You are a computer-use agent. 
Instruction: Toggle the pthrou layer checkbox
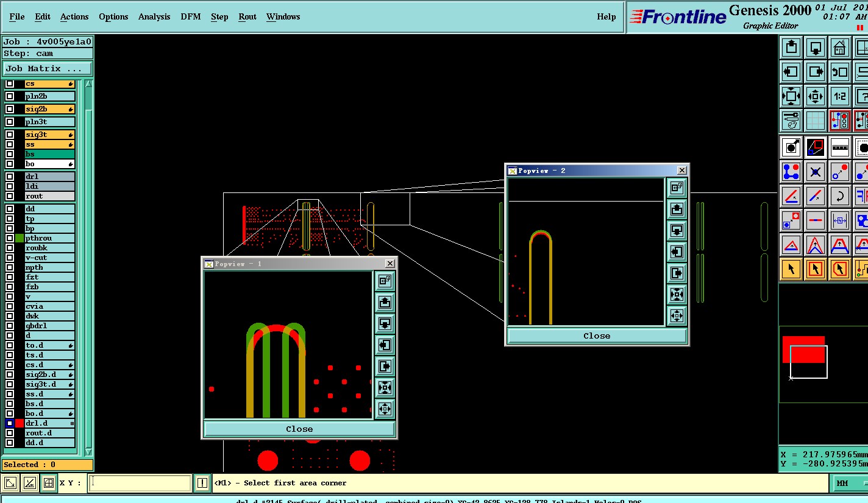pos(10,238)
